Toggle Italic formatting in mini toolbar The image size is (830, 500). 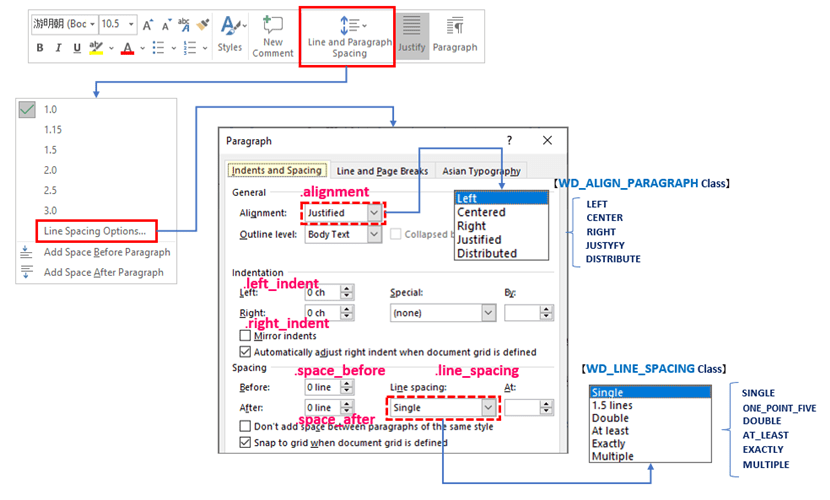tap(58, 48)
